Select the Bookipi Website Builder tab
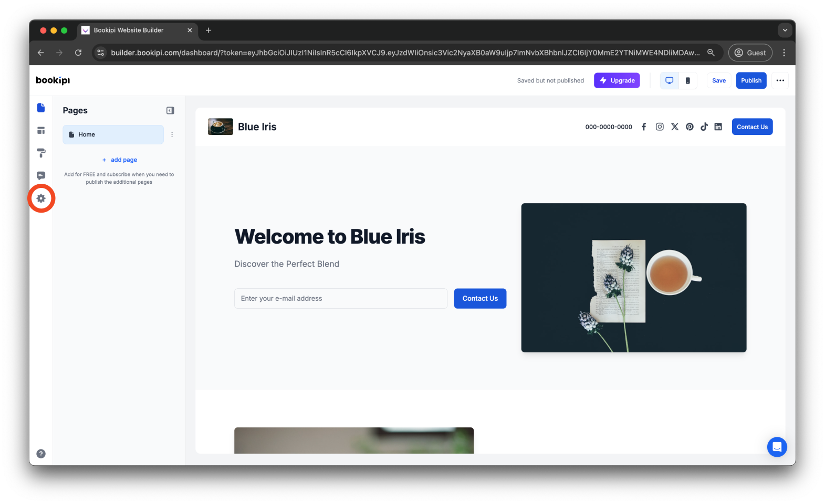Image resolution: width=825 pixels, height=504 pixels. [138, 30]
